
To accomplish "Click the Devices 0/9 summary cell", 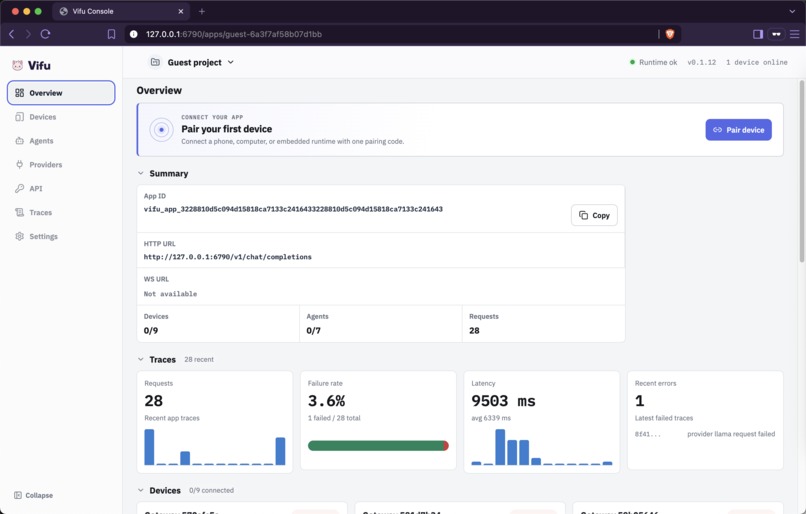I will [218, 324].
